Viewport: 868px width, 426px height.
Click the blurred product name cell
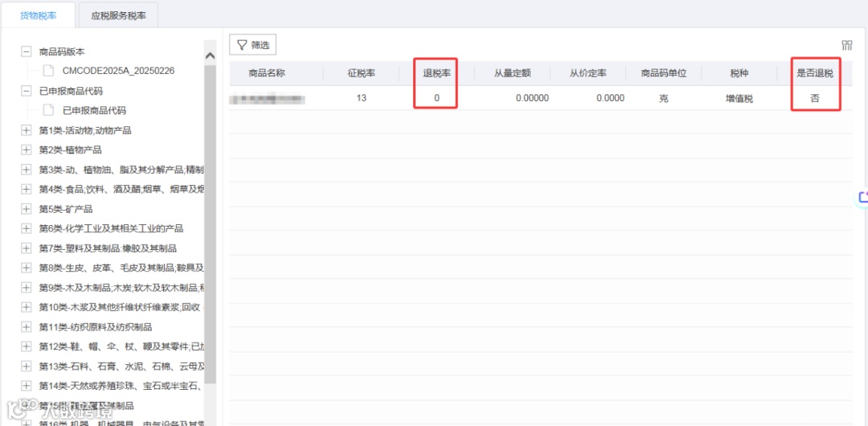tap(268, 99)
